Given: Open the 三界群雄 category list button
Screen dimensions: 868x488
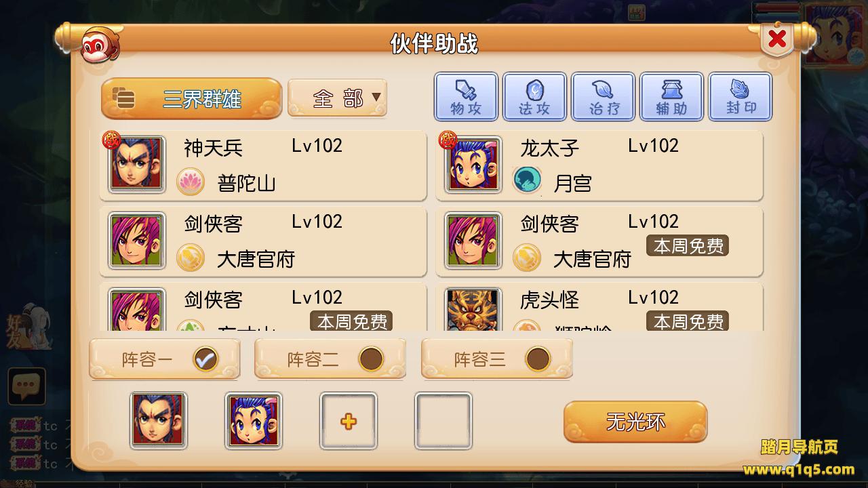Looking at the screenshot, I should tap(191, 98).
